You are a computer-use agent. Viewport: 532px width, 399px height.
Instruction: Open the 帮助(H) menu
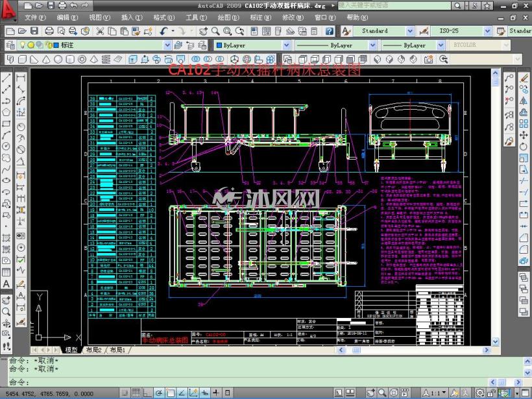(x=357, y=18)
